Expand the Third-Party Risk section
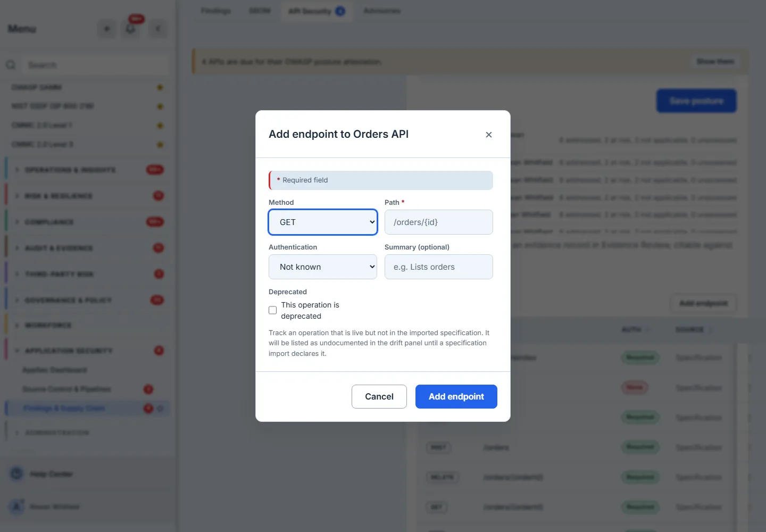766x532 pixels. [x=88, y=274]
